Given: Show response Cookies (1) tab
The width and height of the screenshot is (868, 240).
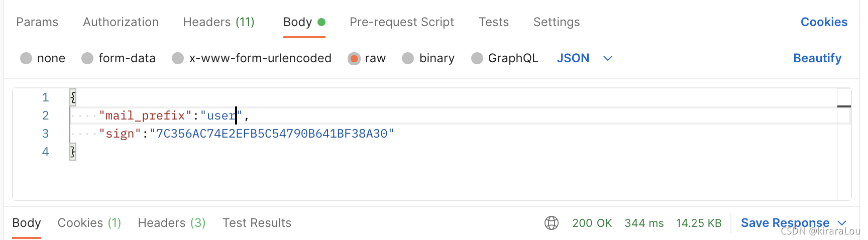Looking at the screenshot, I should (x=89, y=223).
